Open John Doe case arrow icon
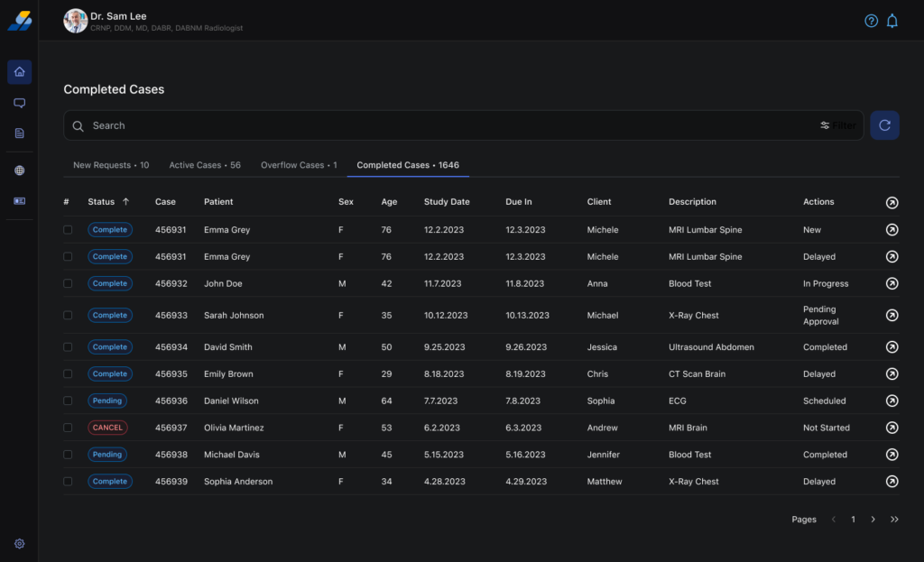Image resolution: width=924 pixels, height=562 pixels. pyautogui.click(x=892, y=283)
